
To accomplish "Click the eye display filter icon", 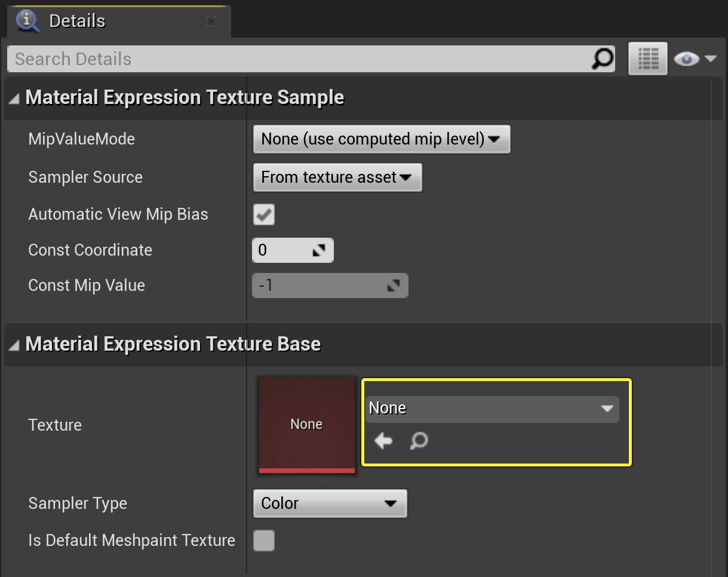I will coord(686,59).
